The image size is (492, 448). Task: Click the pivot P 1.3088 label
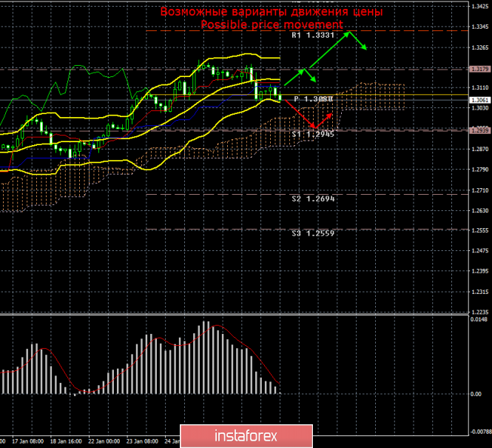(x=314, y=98)
